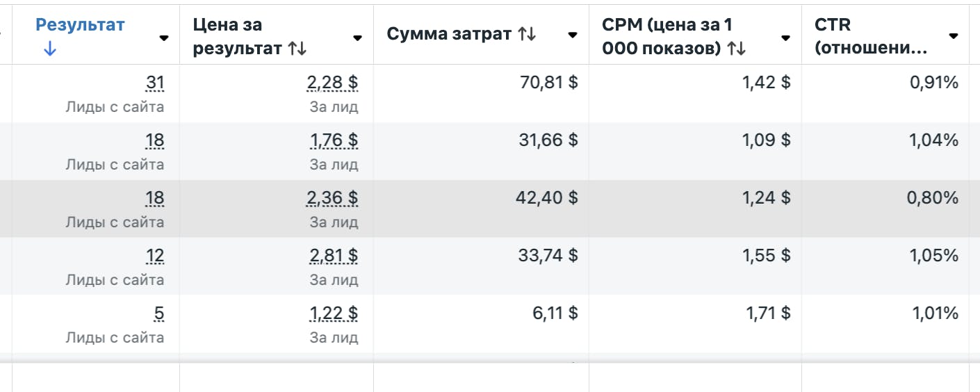Screen dimensions: 980x392
Task: Click the 5 leads result value
Action: point(159,314)
